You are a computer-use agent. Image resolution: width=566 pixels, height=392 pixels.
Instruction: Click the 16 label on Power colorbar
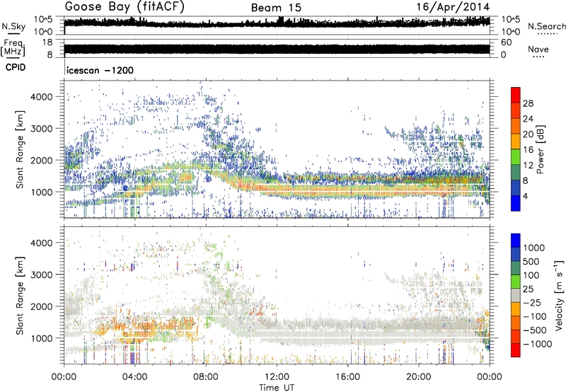click(x=528, y=150)
